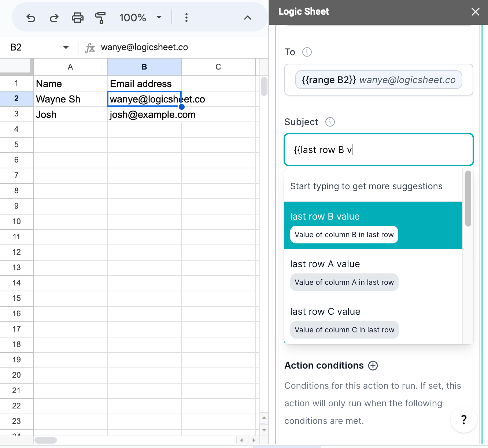Add an Action condition via plus icon

tap(373, 365)
